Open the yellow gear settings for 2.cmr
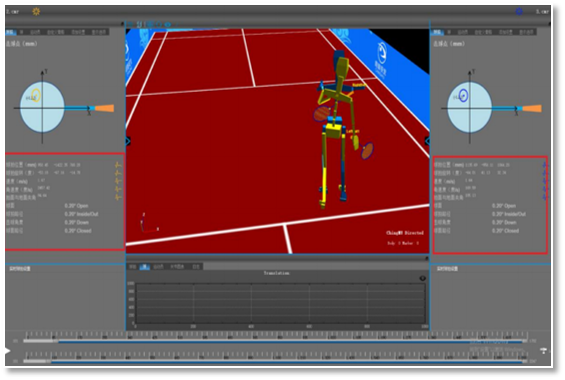 click(36, 12)
